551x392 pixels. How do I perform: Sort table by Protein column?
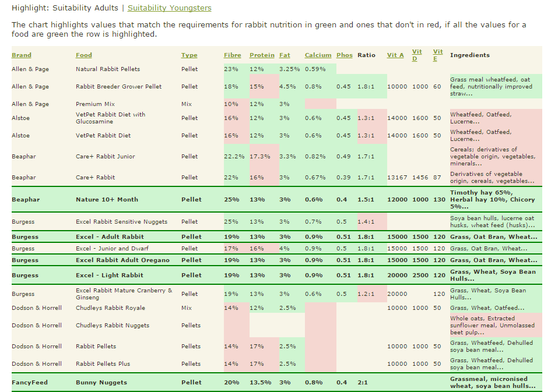click(262, 55)
